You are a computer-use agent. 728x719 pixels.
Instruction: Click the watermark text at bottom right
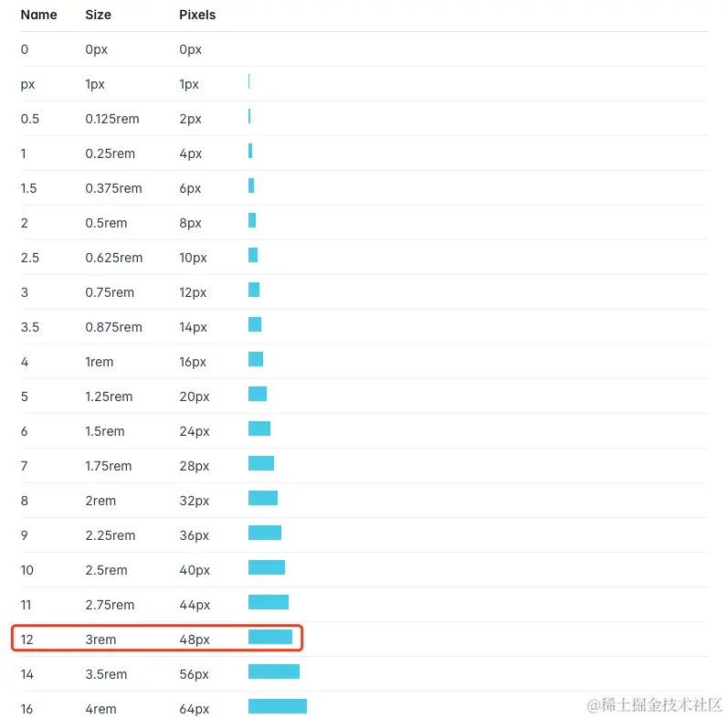click(654, 705)
